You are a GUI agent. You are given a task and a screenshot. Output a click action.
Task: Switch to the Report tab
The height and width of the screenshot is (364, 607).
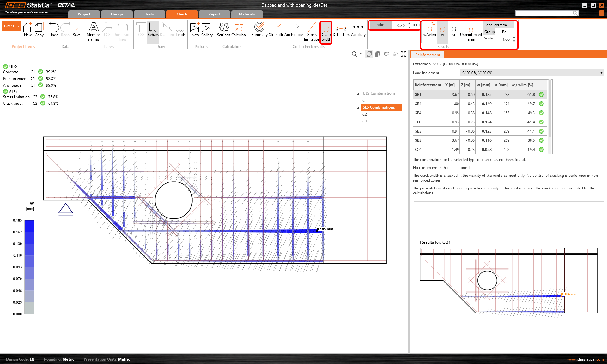214,14
